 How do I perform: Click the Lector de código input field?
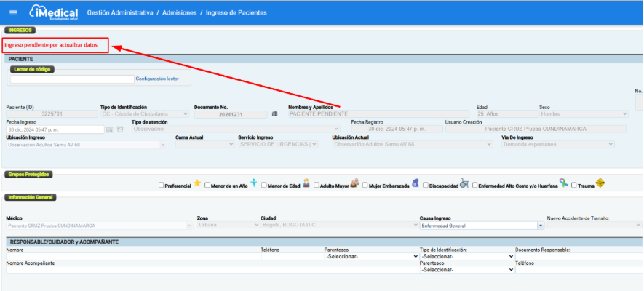click(72, 79)
